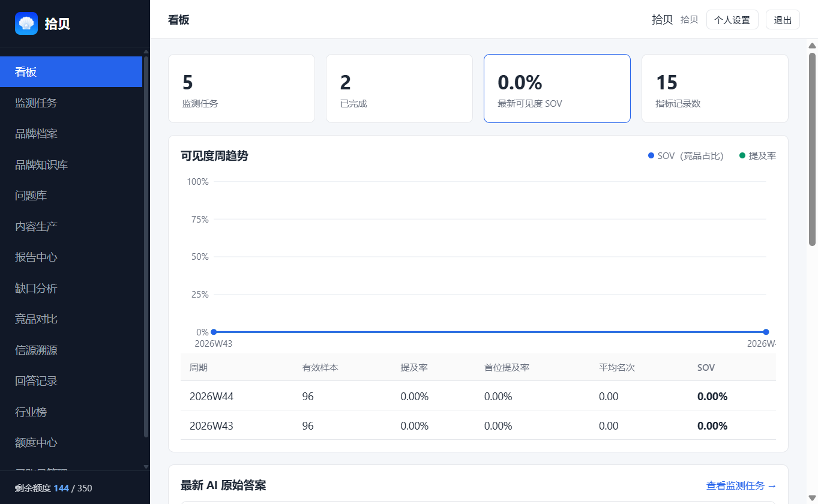Click the 96 sample value in 2026W44 row
The height and width of the screenshot is (504, 818).
click(308, 397)
